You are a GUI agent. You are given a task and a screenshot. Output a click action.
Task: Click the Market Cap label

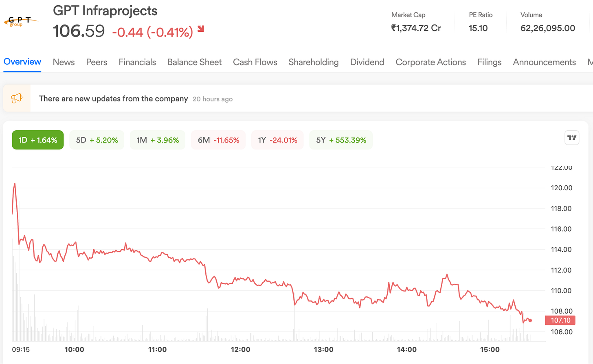coord(408,15)
